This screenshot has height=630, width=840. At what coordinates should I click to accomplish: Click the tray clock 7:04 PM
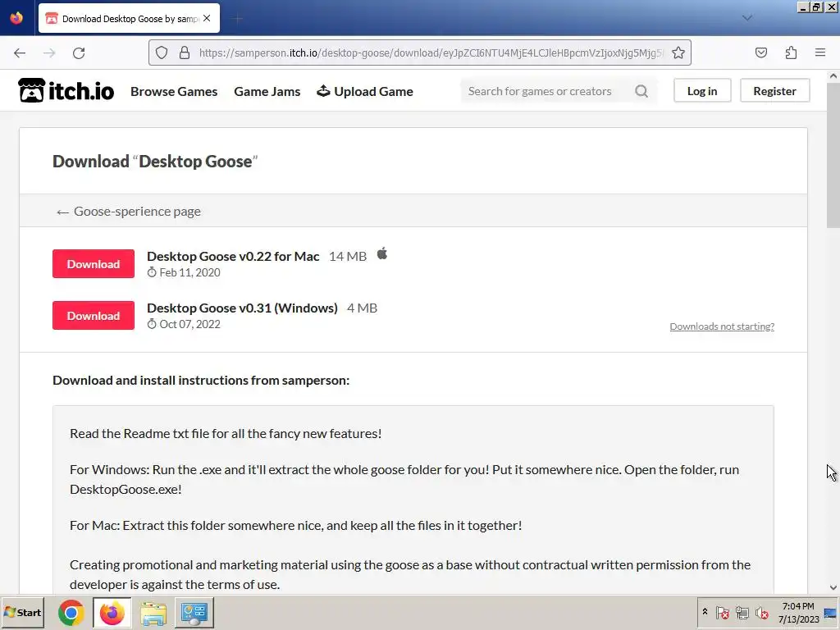point(798,606)
